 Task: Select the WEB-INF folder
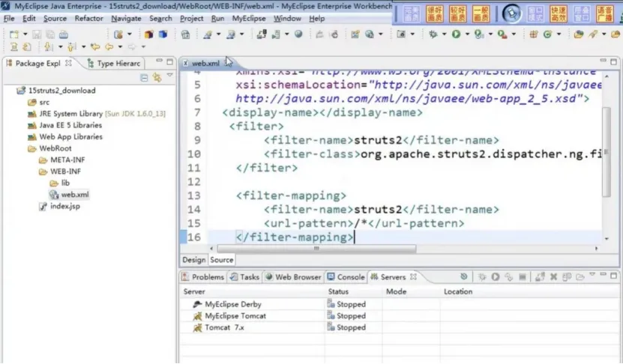[x=59, y=172]
